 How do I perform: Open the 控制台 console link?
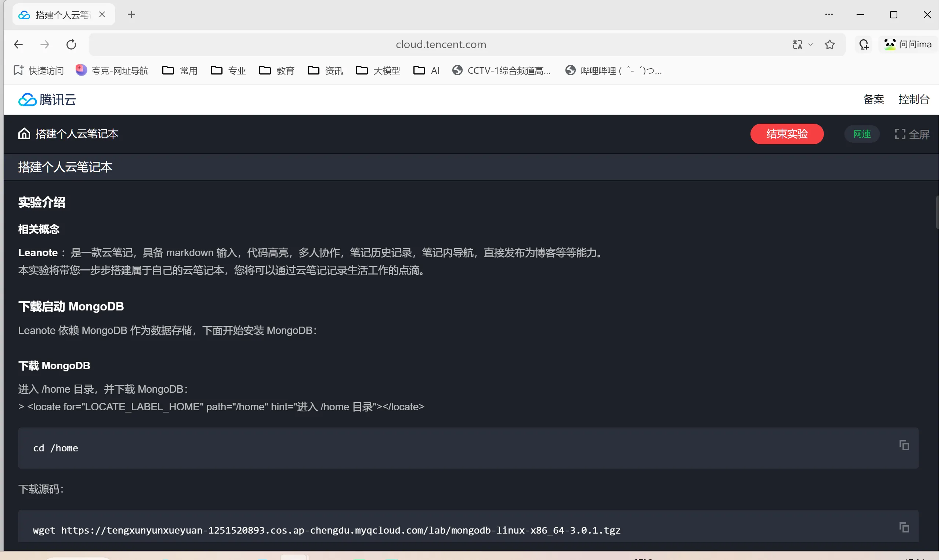pos(913,99)
